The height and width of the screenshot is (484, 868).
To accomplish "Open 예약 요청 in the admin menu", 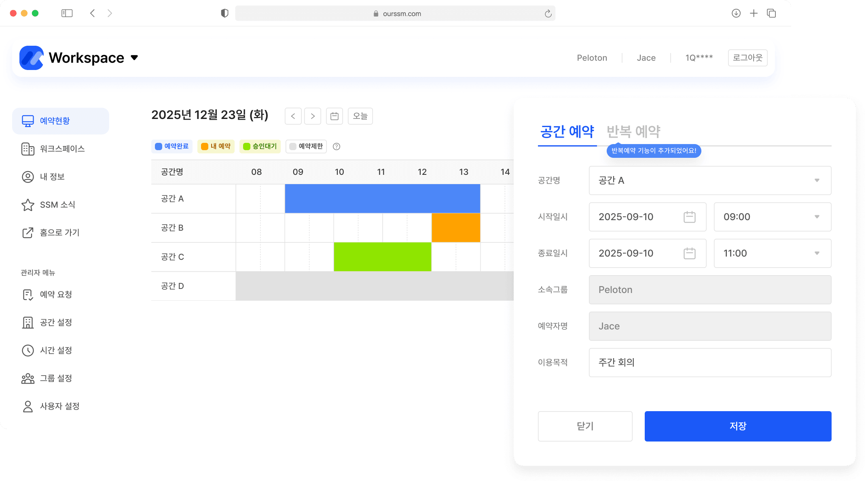I will click(x=28, y=294).
